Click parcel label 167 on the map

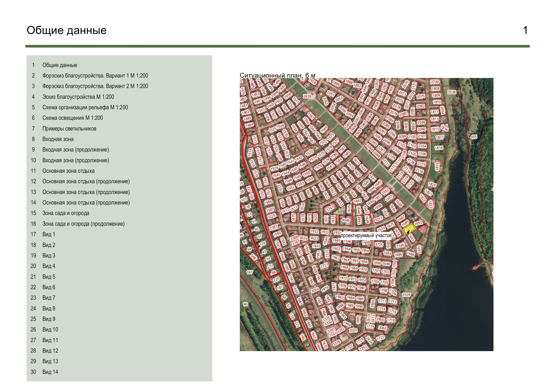pos(249,272)
